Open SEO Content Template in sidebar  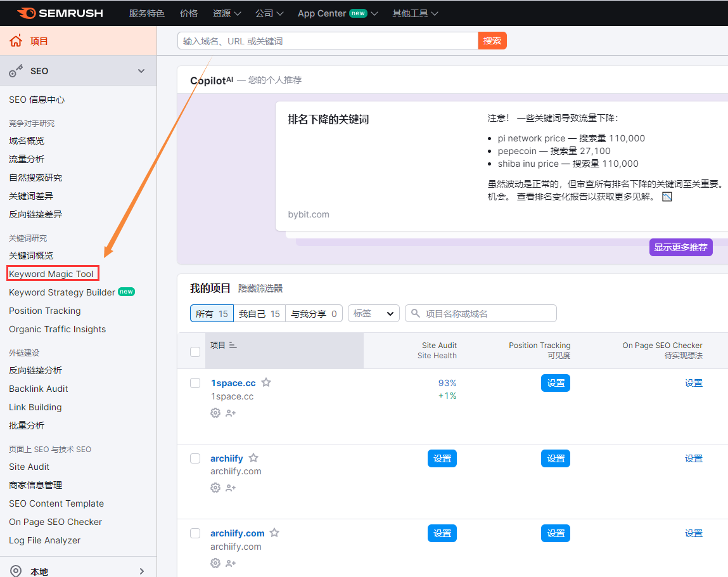click(56, 503)
